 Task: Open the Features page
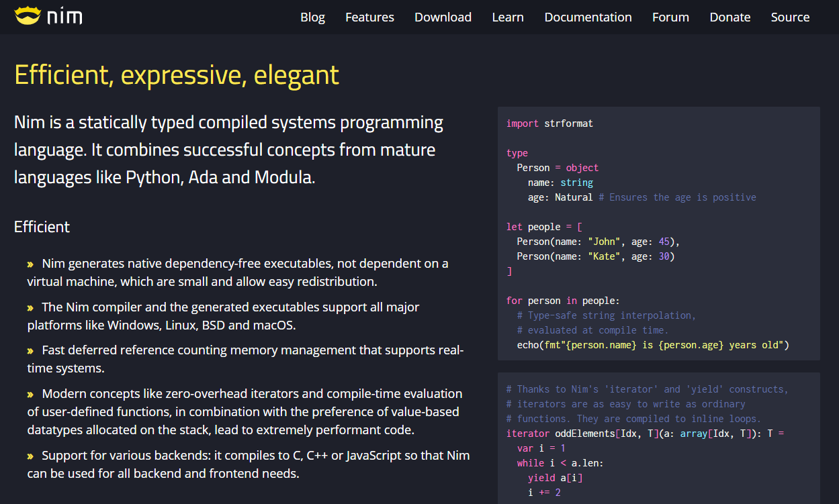click(x=369, y=17)
